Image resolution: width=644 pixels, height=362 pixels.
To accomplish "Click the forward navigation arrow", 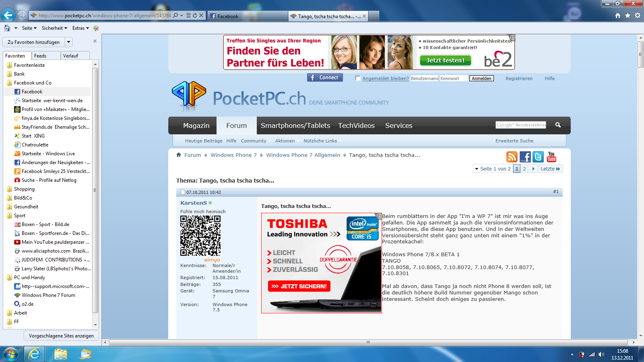I will [23, 15].
